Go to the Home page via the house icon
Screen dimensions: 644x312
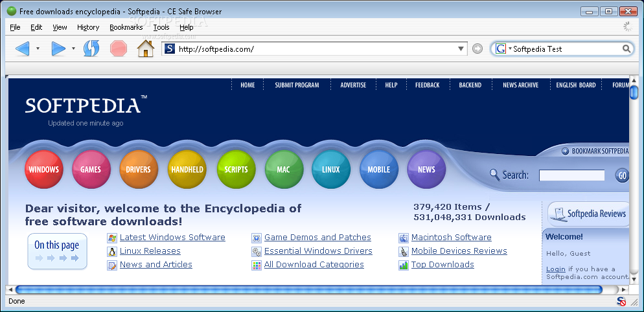coord(145,49)
